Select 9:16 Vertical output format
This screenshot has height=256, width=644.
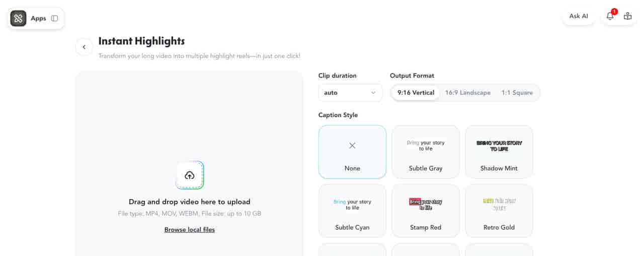(x=416, y=93)
